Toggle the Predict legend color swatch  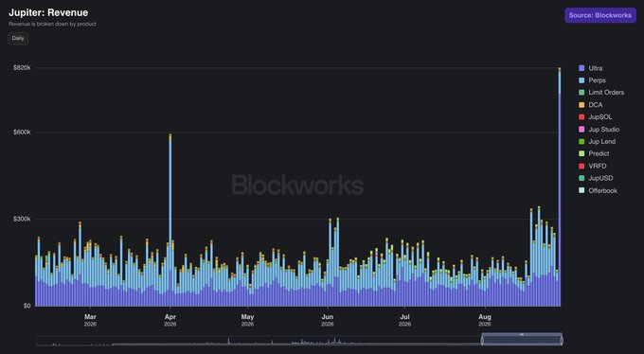click(x=581, y=153)
